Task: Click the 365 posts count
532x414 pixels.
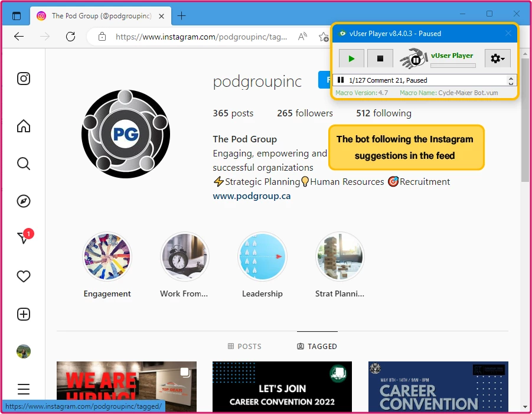Action: pos(233,113)
